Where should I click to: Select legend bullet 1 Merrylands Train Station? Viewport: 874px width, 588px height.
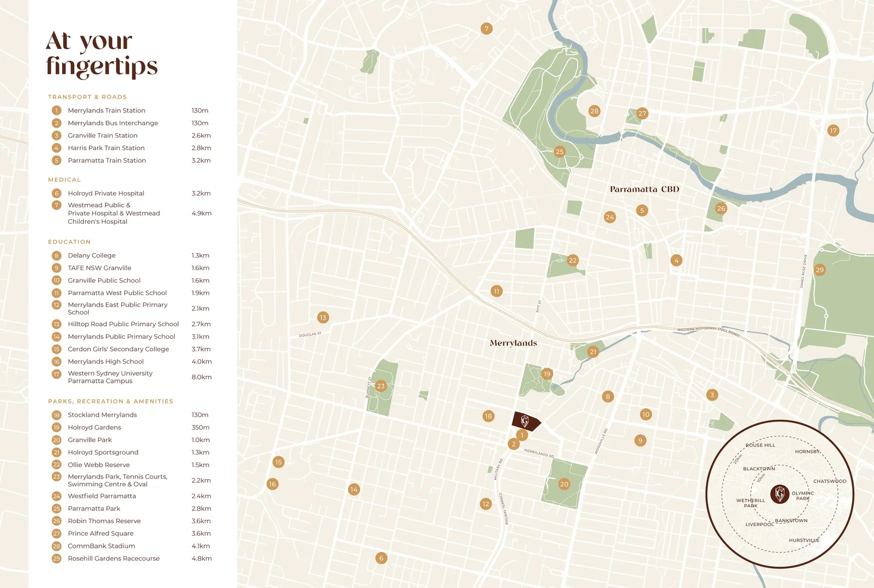[x=56, y=111]
